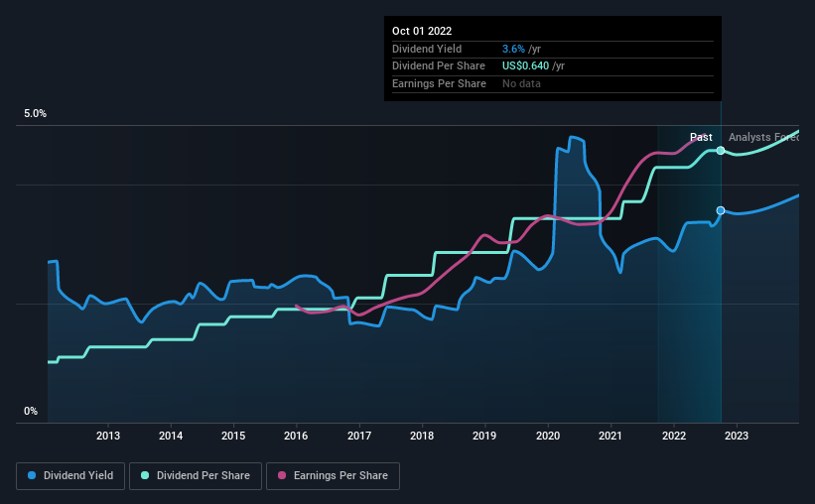Select the 2013 x-axis label
This screenshot has width=815, height=504.
coord(108,436)
